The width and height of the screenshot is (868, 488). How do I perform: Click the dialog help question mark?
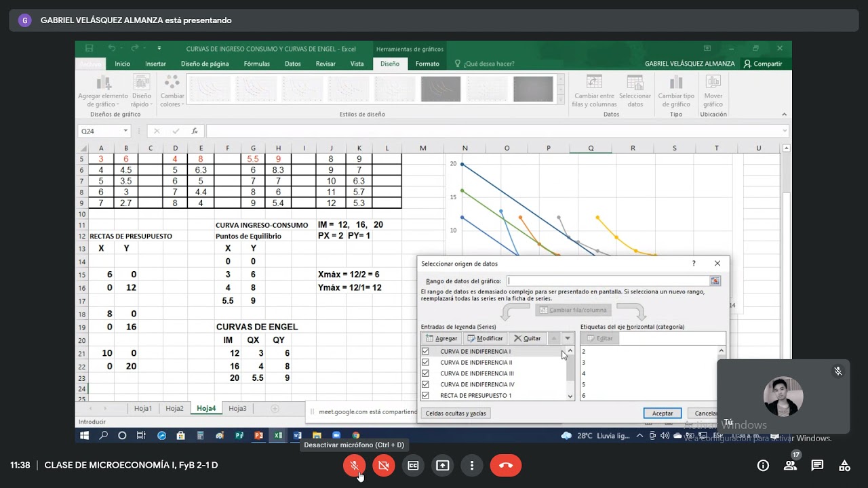pos(693,263)
